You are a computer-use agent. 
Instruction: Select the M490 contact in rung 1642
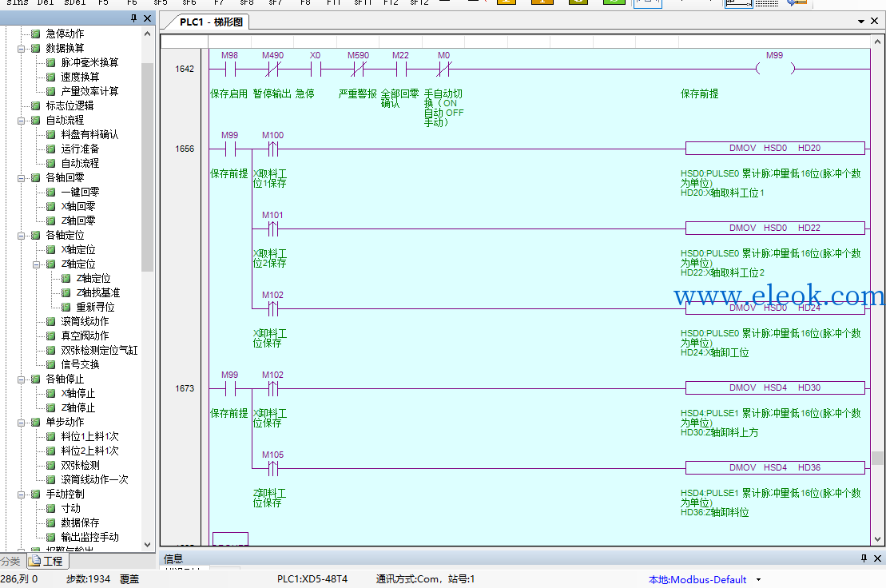pos(273,69)
